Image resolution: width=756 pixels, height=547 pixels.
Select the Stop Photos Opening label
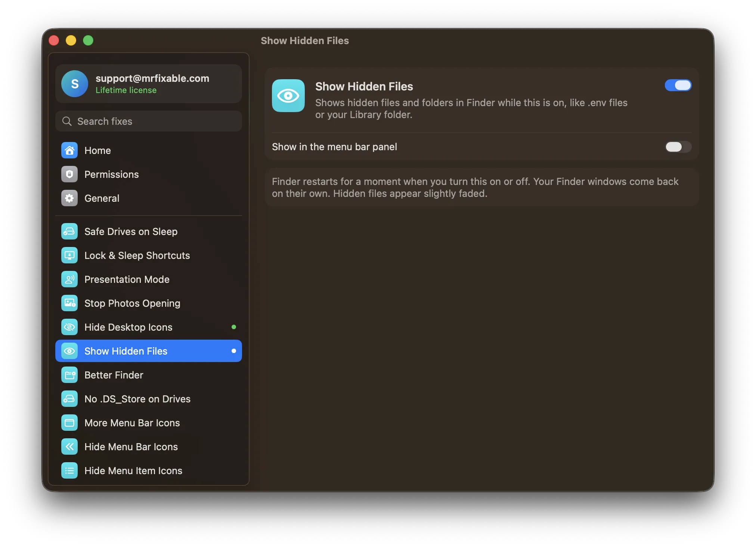[x=132, y=303]
